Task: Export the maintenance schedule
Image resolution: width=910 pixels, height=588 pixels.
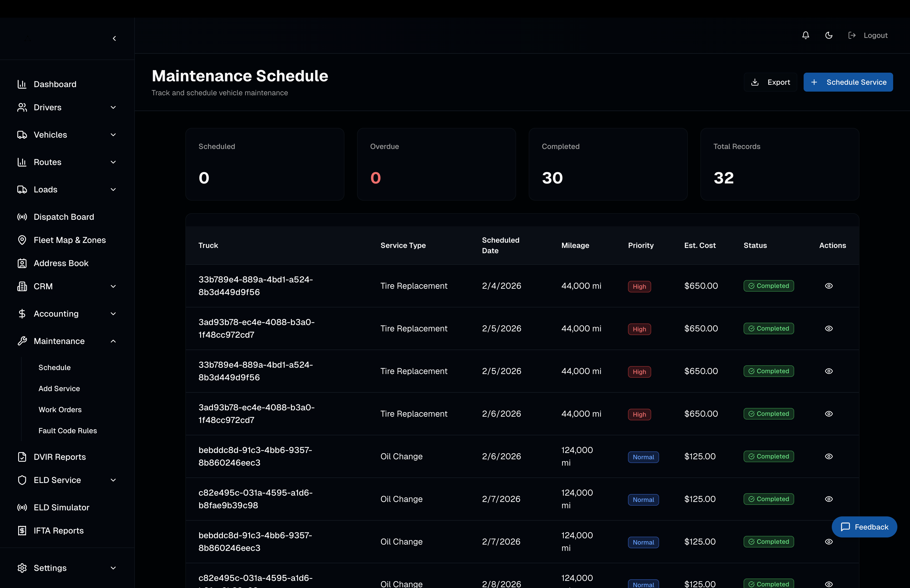Action: coord(770,82)
